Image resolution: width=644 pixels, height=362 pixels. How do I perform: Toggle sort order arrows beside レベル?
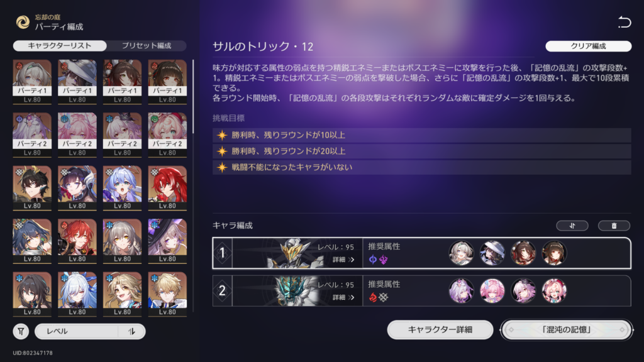click(131, 331)
